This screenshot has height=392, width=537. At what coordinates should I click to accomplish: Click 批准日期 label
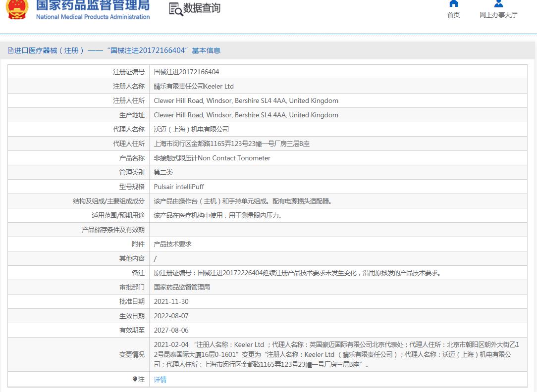pyautogui.click(x=132, y=302)
